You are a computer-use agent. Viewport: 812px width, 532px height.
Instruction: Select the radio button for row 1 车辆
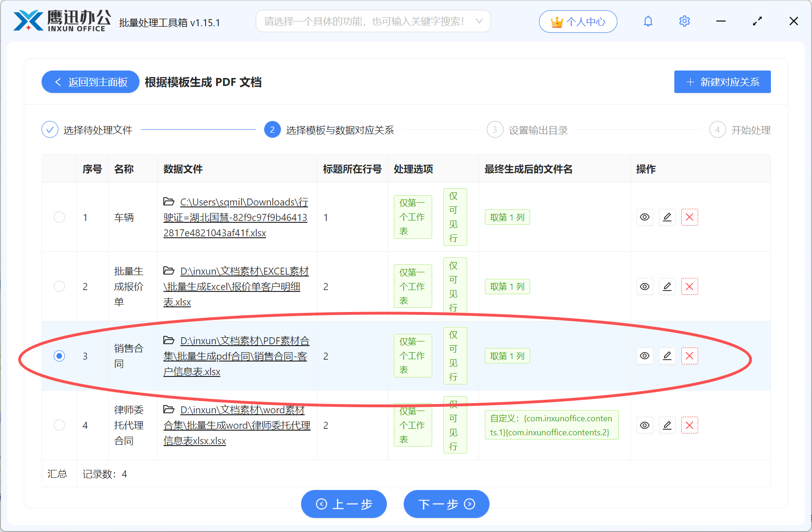pos(59,217)
